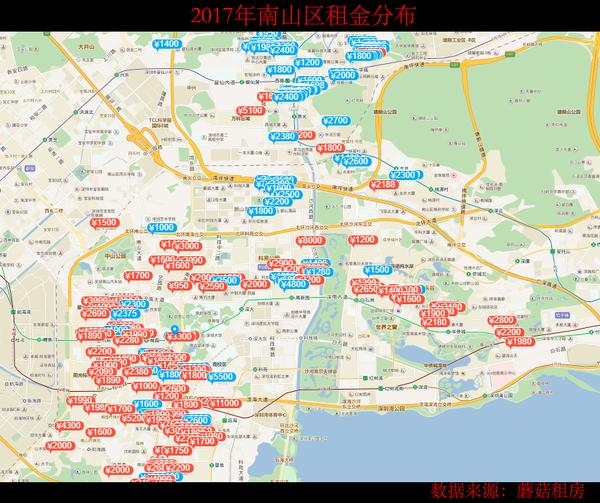Click the blue ¥1200 marker

(308, 62)
